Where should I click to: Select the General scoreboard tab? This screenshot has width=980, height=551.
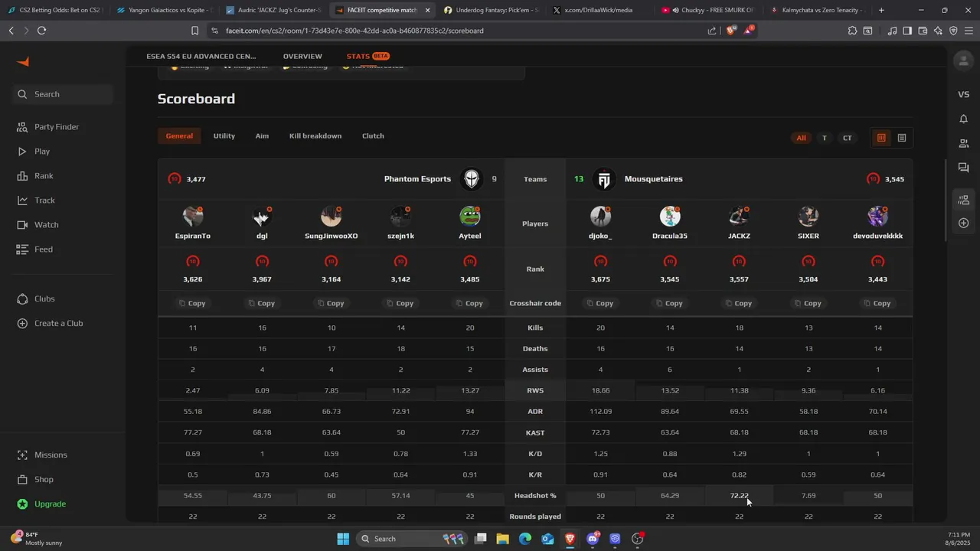click(x=179, y=136)
